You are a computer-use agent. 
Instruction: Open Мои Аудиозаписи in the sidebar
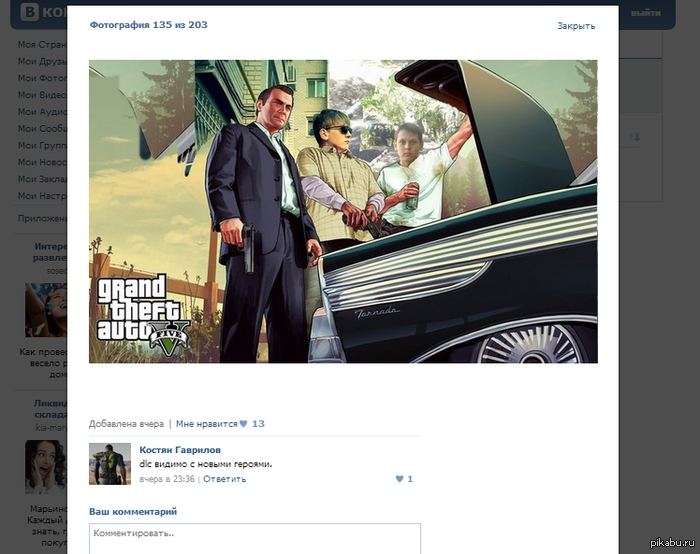point(42,112)
